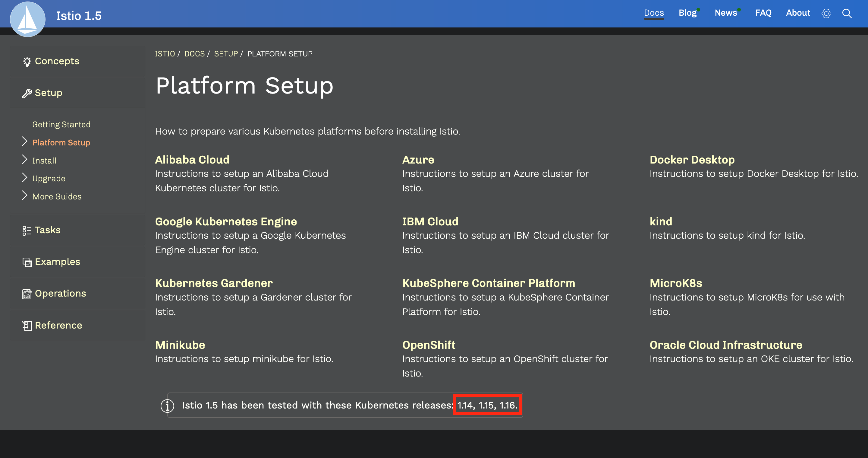868x458 pixels.
Task: Open the About menu item
Action: pyautogui.click(x=798, y=13)
